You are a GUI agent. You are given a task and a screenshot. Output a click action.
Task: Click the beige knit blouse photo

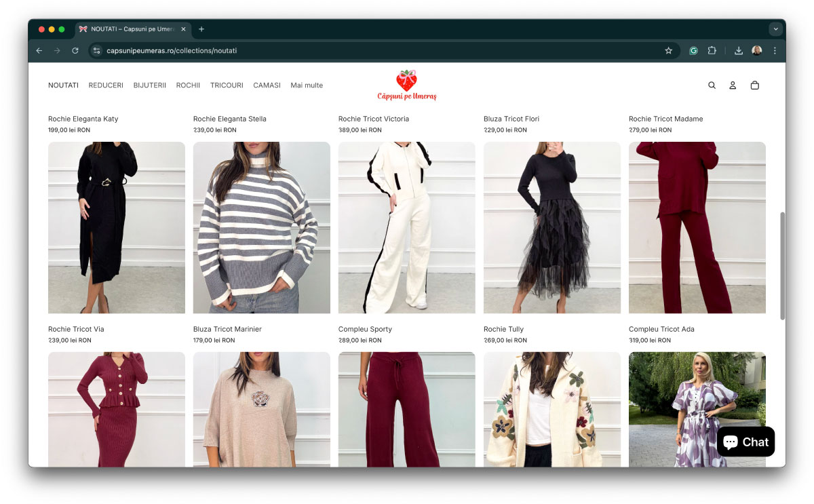262,409
